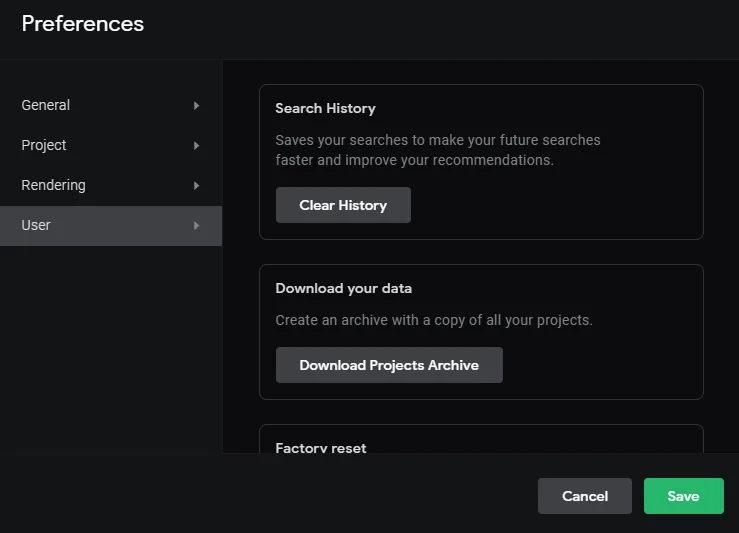
Task: Expand the arrow next to User
Action: [x=197, y=226]
